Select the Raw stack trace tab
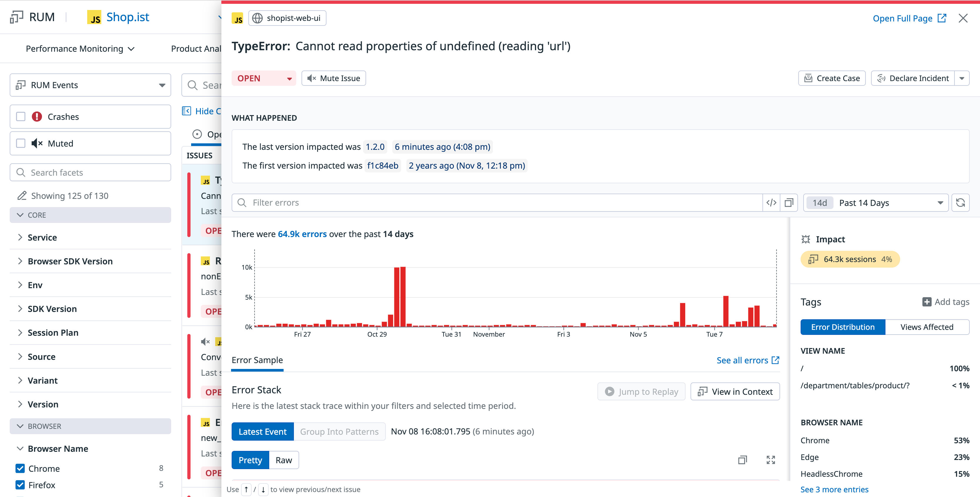The image size is (980, 497). coord(283,460)
